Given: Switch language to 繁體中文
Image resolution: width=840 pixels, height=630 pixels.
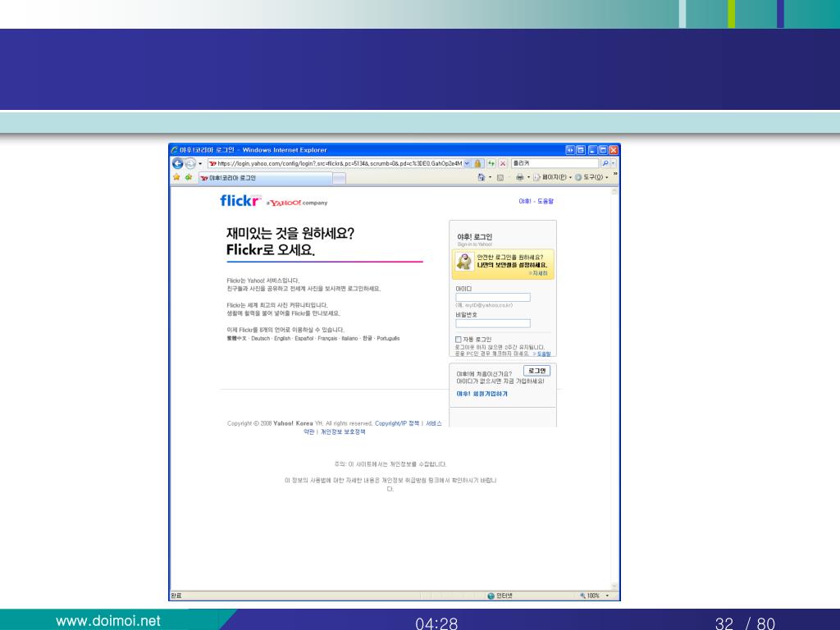Looking at the screenshot, I should pyautogui.click(x=237, y=339).
